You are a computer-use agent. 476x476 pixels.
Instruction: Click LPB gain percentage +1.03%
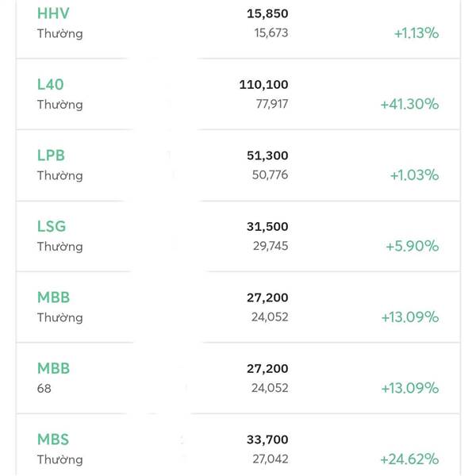(414, 175)
